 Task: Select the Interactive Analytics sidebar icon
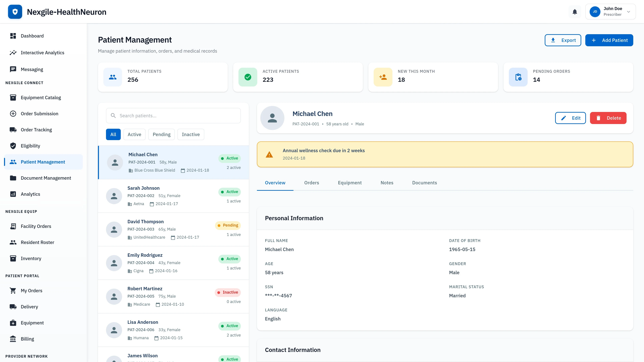click(13, 53)
